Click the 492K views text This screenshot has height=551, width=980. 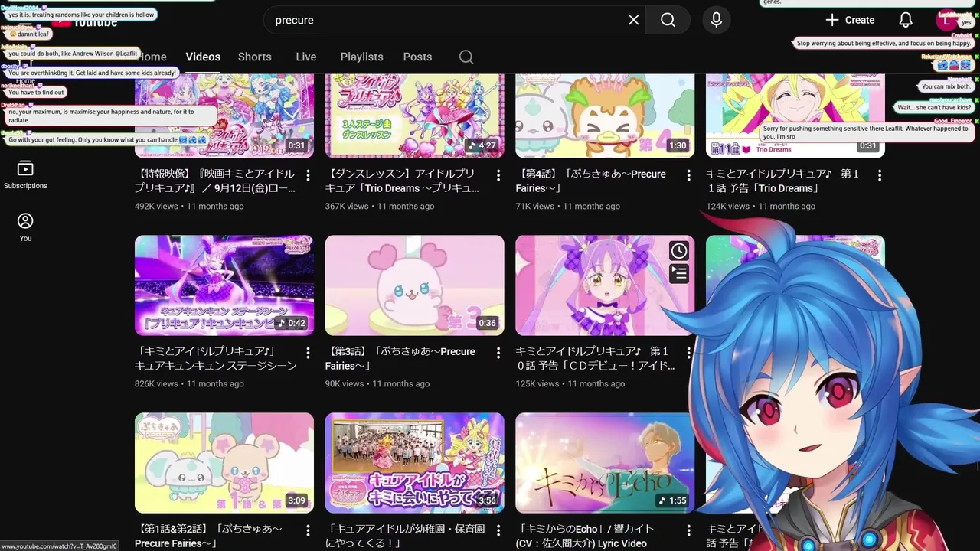point(156,206)
